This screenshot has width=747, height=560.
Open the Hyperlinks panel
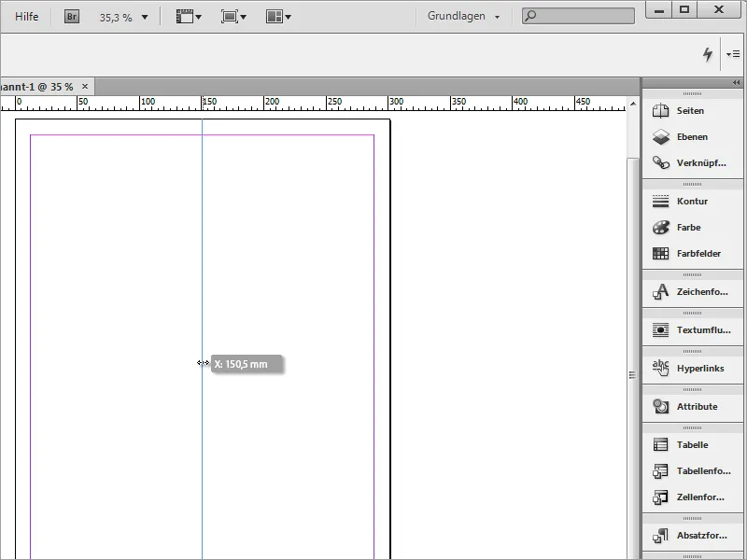coord(691,368)
